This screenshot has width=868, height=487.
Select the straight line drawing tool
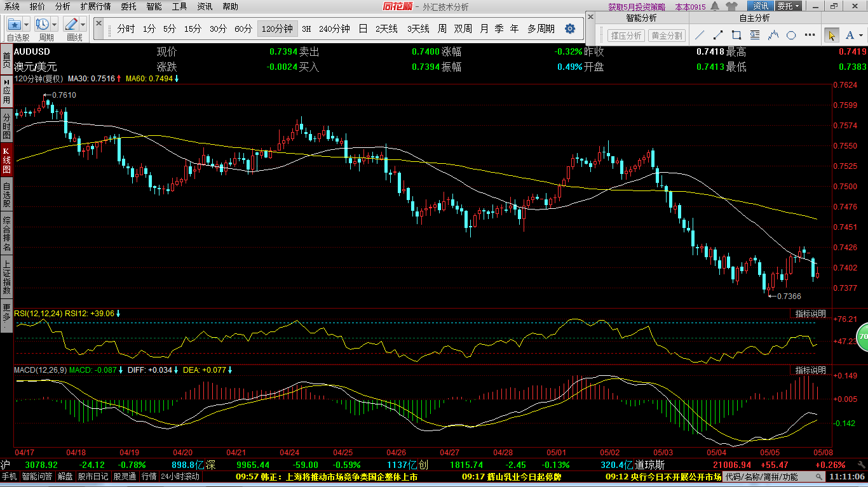click(x=700, y=35)
